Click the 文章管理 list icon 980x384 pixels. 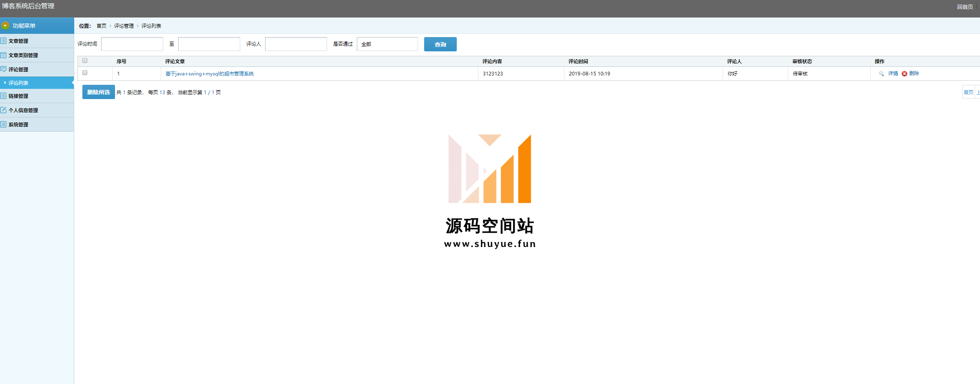click(3, 41)
